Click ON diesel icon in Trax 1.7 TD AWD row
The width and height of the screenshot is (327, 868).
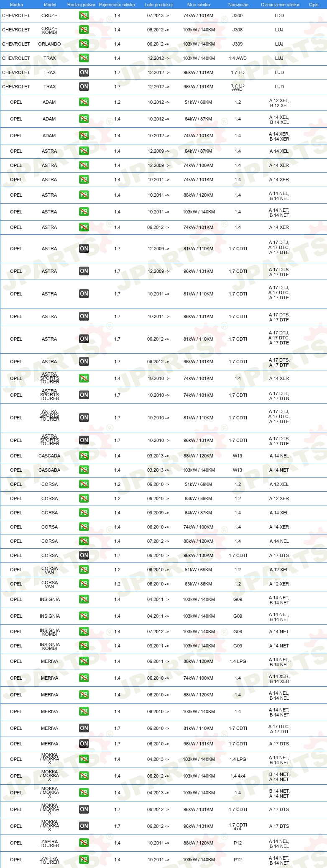click(84, 87)
